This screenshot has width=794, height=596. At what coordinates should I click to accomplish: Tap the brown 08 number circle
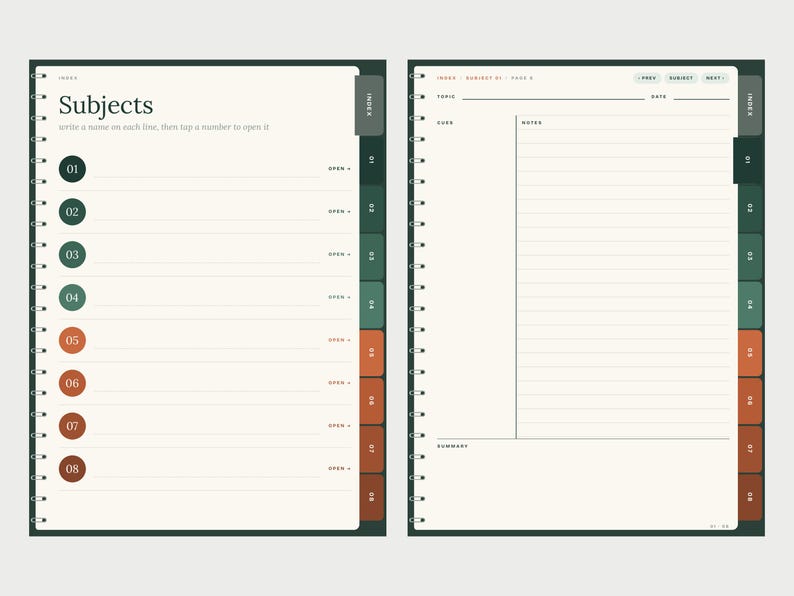point(72,469)
